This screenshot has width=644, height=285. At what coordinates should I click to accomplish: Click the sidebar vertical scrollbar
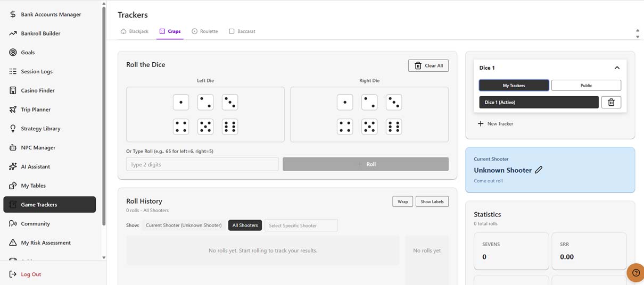(x=104, y=133)
